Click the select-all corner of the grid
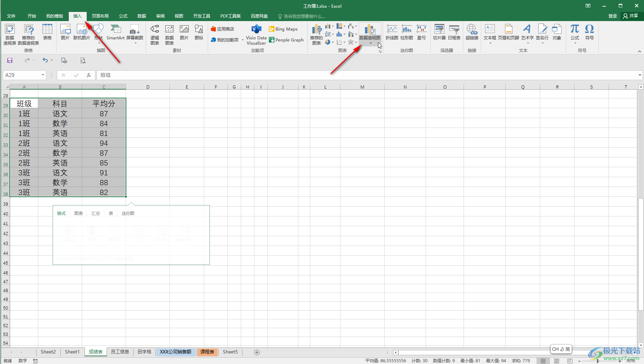Image resolution: width=644 pixels, height=364 pixels. [6, 87]
